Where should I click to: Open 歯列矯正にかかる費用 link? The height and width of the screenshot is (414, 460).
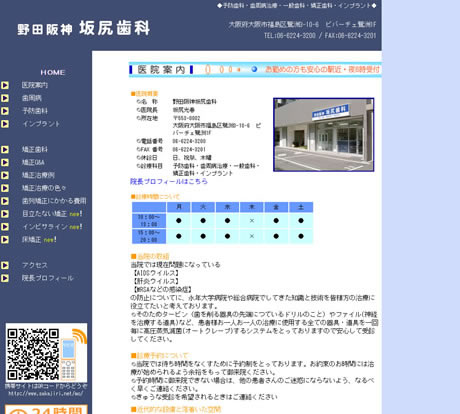[x=54, y=201]
